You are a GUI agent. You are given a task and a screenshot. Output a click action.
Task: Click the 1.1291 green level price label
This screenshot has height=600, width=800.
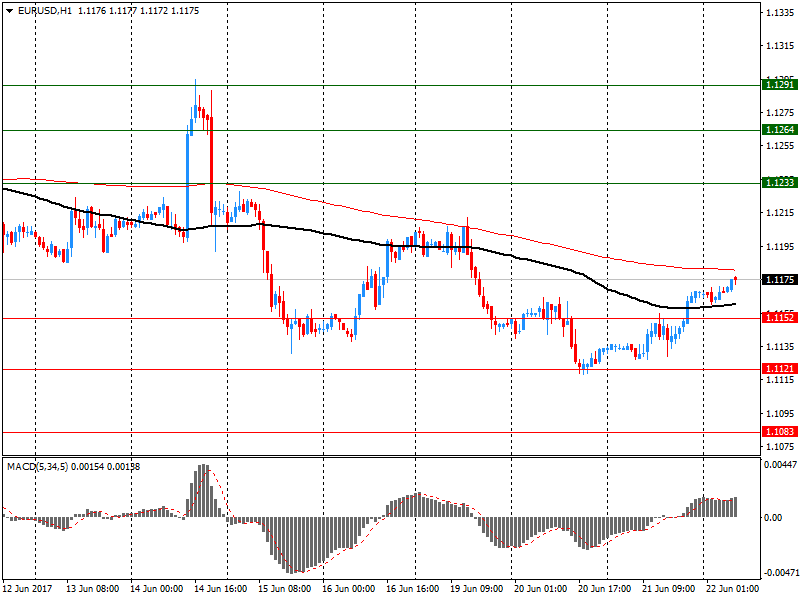click(780, 85)
